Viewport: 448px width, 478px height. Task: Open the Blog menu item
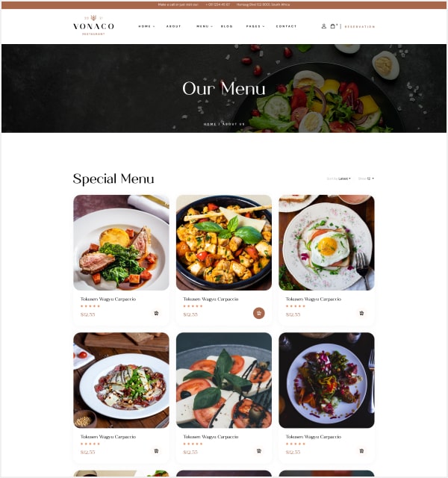(227, 27)
